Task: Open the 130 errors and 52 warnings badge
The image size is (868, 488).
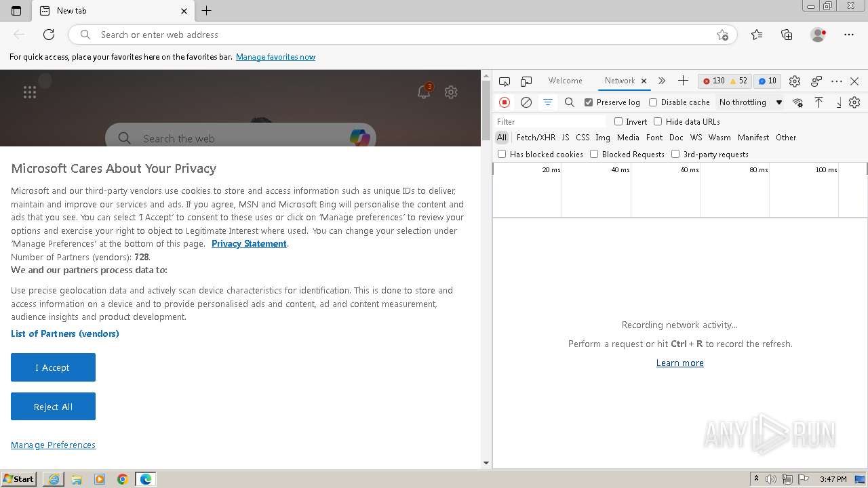Action: click(724, 81)
